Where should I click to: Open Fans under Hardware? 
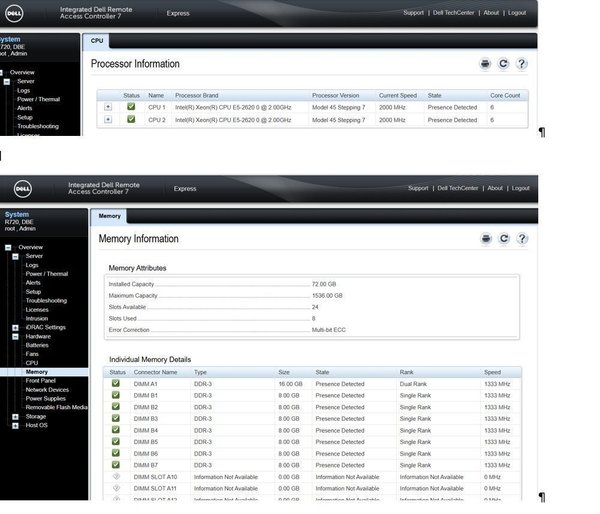pos(32,354)
